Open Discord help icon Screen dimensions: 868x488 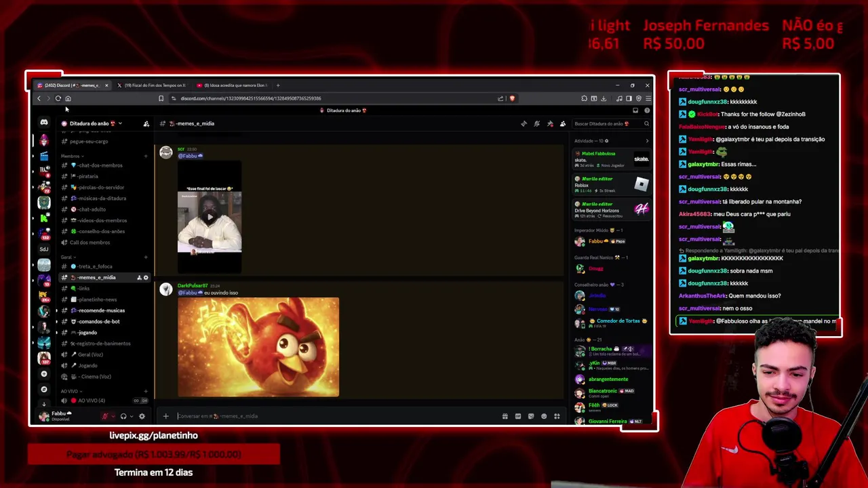point(647,110)
